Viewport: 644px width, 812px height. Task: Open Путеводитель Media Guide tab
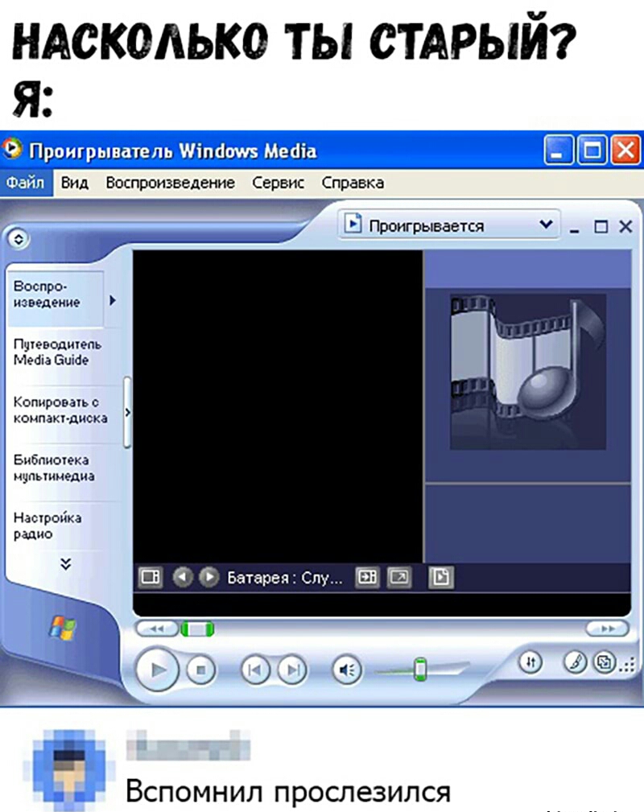click(57, 352)
